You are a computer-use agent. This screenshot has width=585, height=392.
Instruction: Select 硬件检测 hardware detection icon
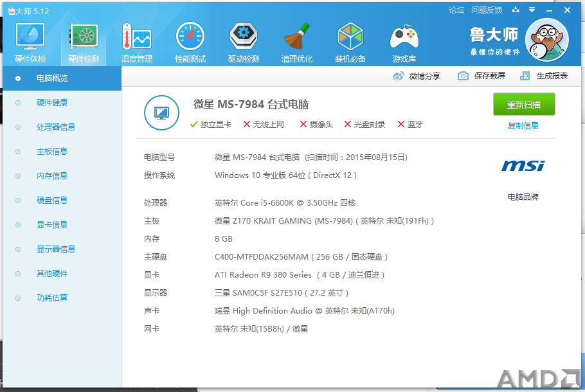84,37
